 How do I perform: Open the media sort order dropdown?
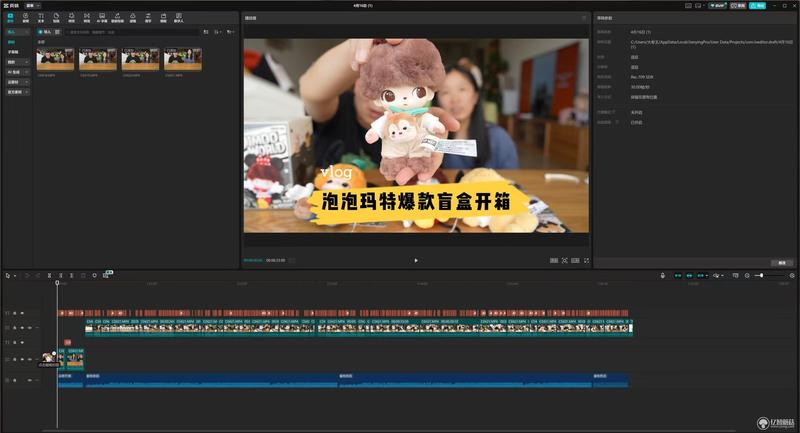coord(218,32)
